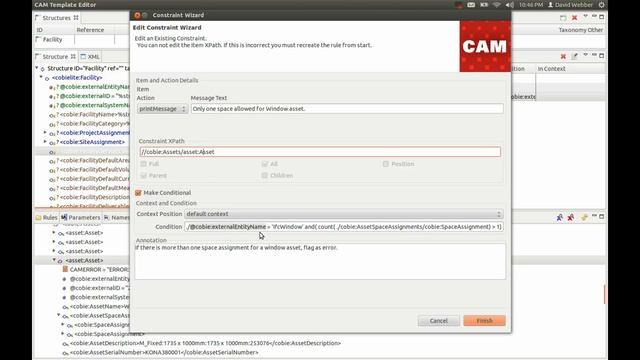Image resolution: width=640 pixels, height=360 pixels.
Task: Collapse the Structure ID="Facility" root node
Action: [x=37, y=68]
